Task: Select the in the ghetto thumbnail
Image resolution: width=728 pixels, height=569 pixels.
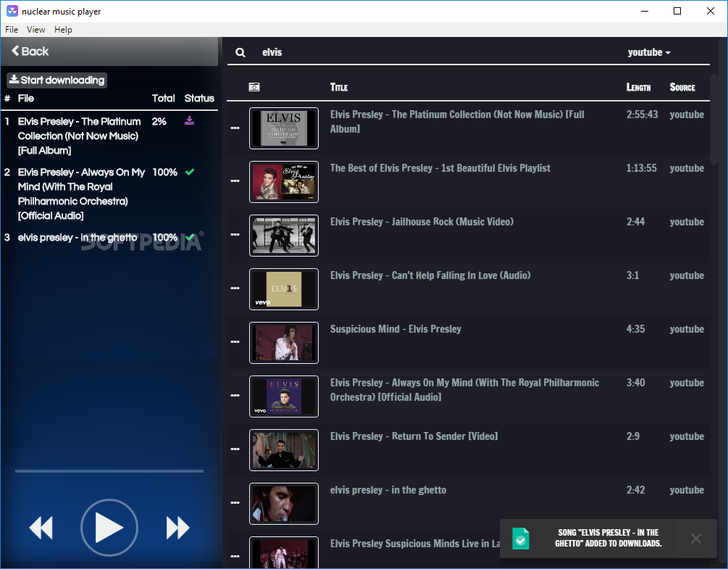Action: (284, 504)
